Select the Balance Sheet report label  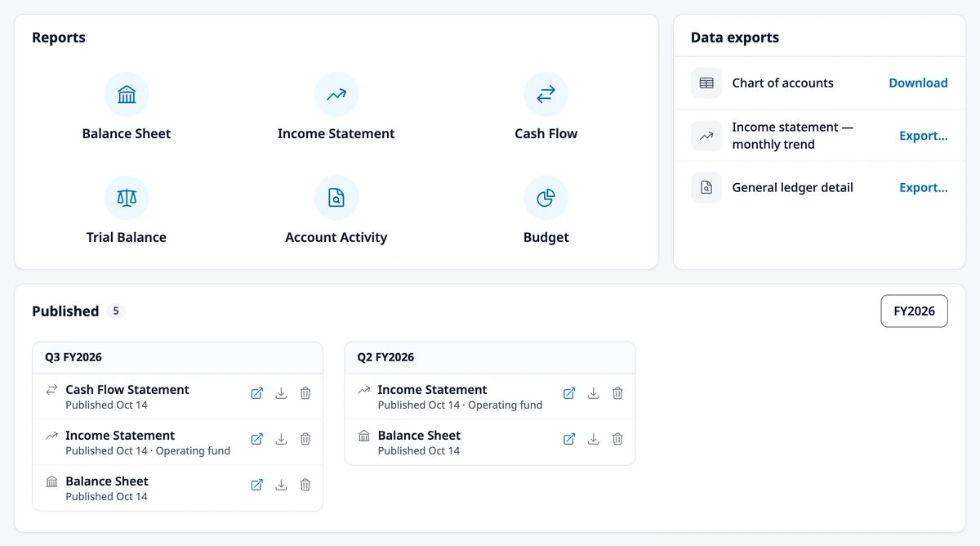click(x=127, y=134)
